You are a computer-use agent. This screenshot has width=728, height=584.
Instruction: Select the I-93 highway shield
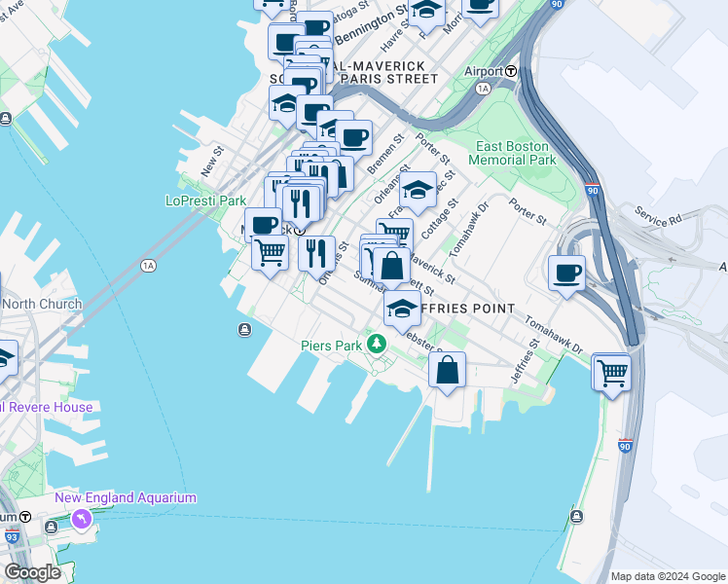pos(12,536)
